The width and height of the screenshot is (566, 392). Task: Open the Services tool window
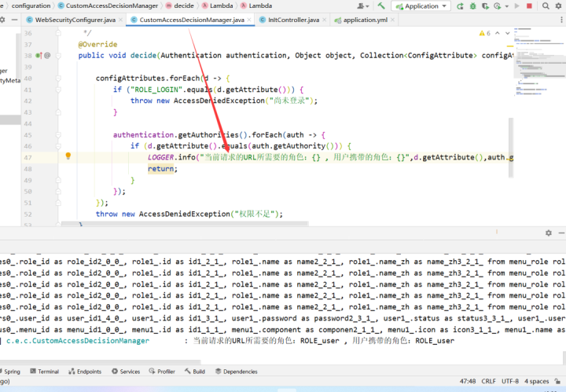(126, 372)
